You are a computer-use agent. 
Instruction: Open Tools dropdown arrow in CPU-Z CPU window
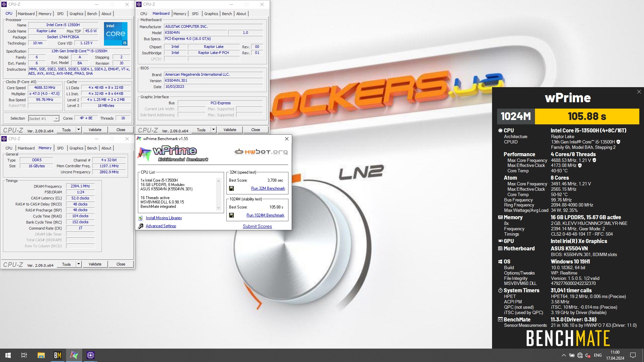point(78,130)
